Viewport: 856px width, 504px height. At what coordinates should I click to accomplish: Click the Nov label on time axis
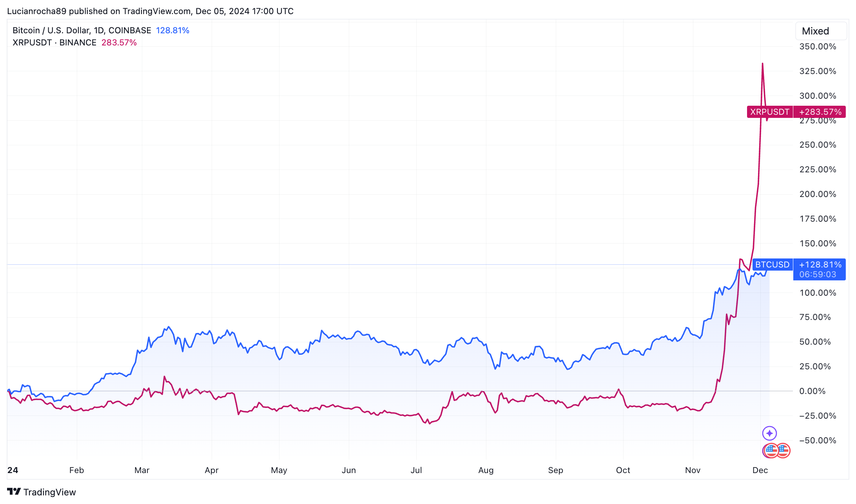click(x=693, y=470)
